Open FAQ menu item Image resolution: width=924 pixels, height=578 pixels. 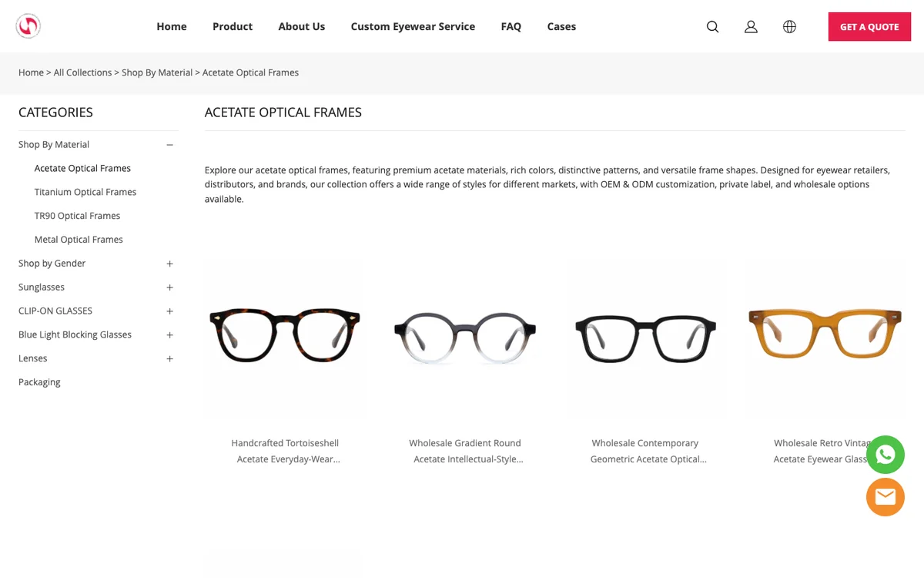point(511,26)
